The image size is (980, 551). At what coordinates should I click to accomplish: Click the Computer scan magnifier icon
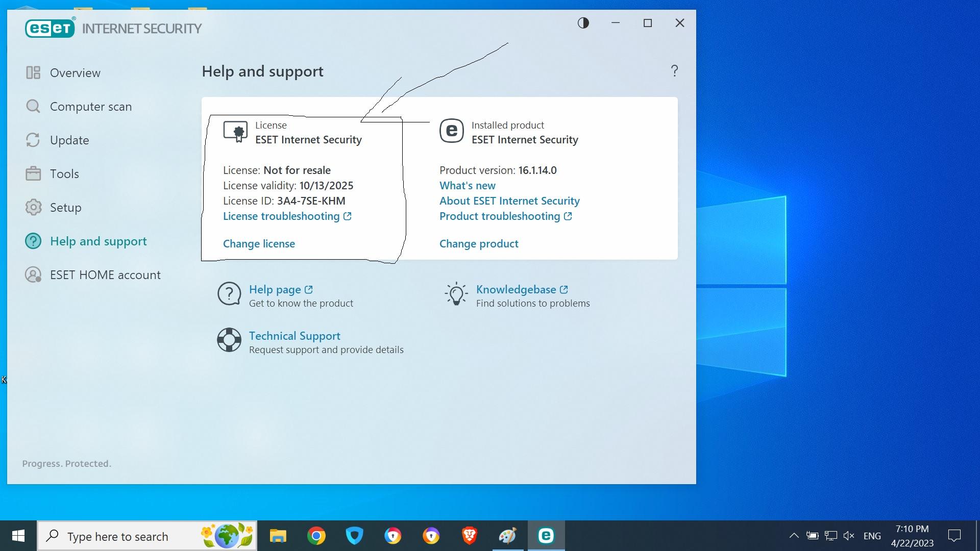coord(33,107)
